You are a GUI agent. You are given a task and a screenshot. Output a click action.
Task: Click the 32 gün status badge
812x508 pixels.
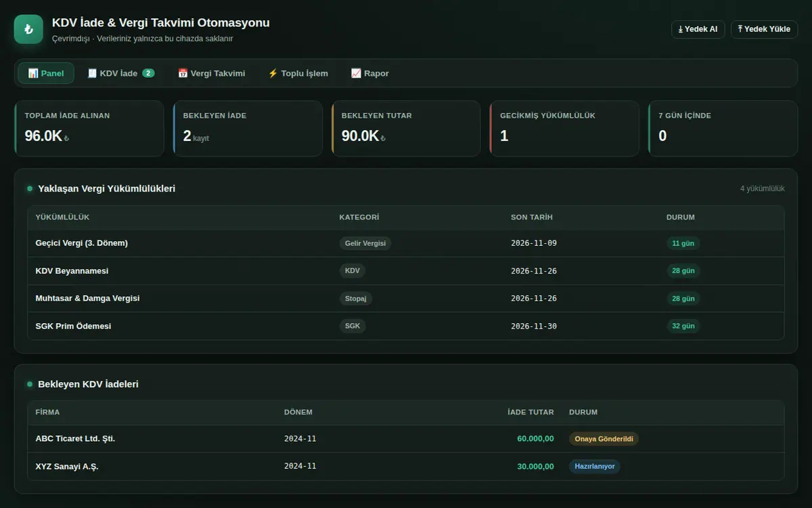tap(683, 326)
